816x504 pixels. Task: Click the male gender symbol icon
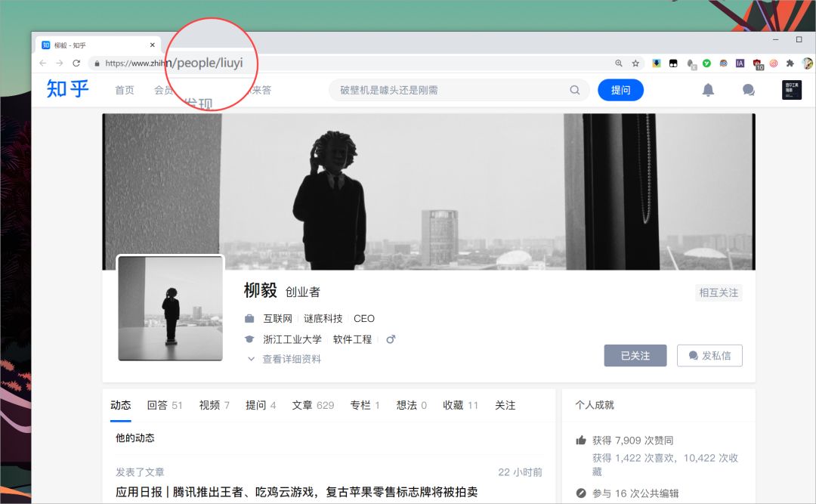coord(391,339)
